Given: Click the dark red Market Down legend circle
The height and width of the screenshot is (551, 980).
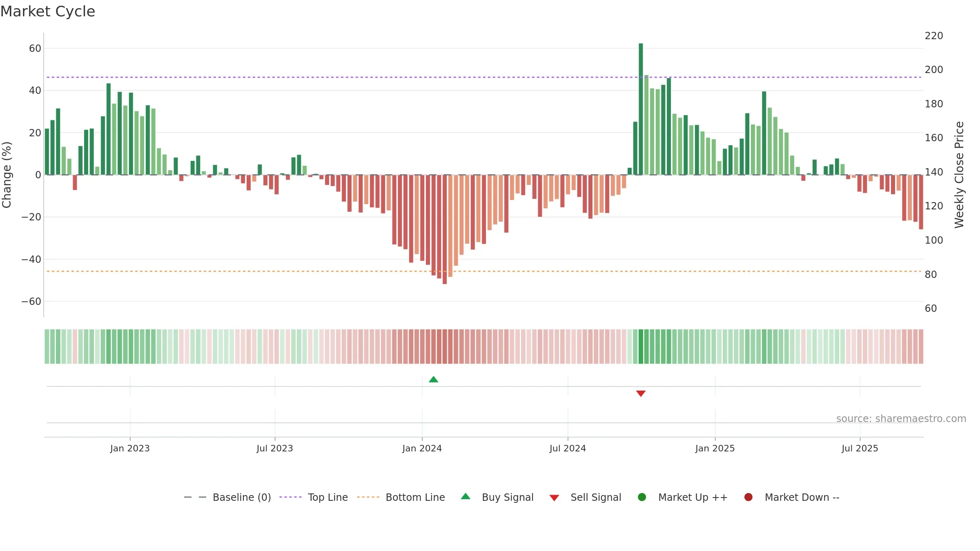Looking at the screenshot, I should 748,497.
